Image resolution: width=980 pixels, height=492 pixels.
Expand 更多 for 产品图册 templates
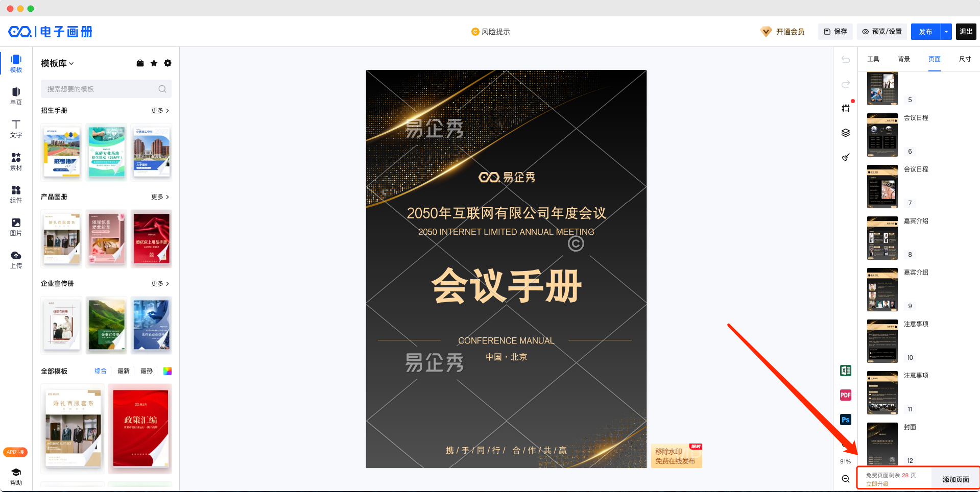[x=160, y=197]
